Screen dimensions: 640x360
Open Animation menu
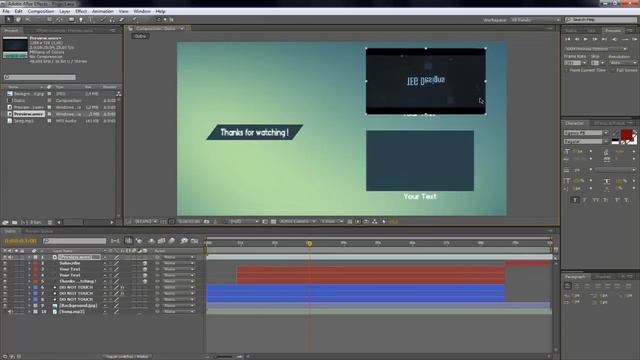pos(103,11)
